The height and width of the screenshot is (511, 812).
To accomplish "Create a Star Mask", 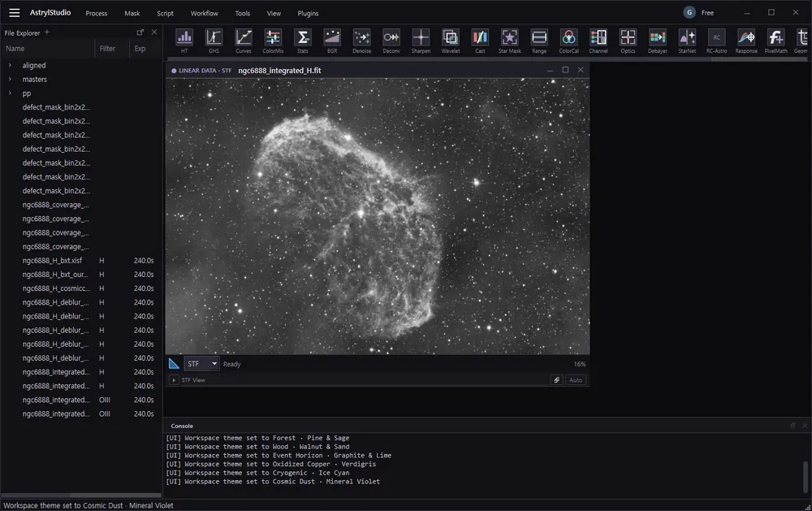I will [x=510, y=41].
